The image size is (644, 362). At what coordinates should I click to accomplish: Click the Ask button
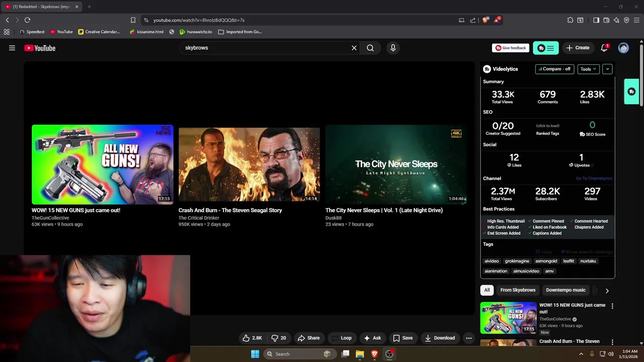[x=372, y=338]
